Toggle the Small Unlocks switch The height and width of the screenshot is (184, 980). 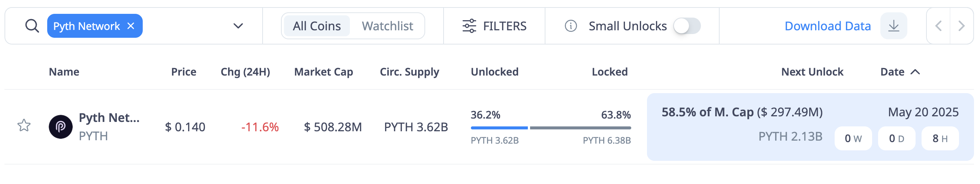[687, 26]
